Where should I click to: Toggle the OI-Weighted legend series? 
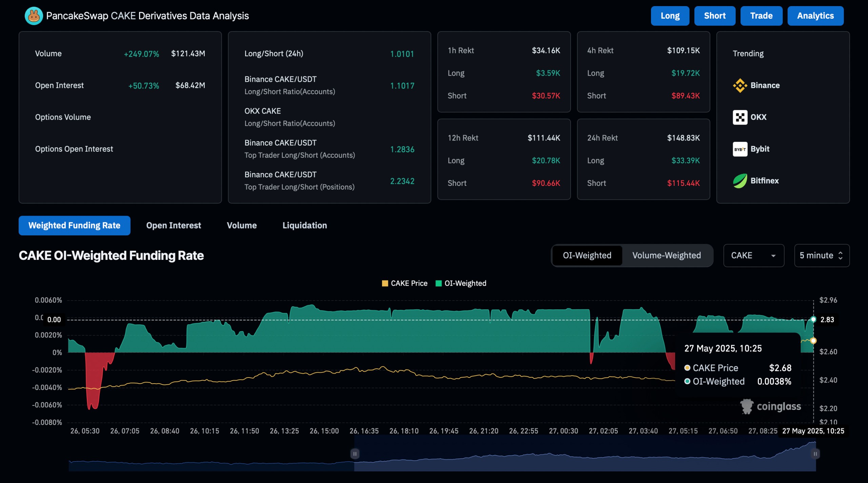tap(461, 283)
